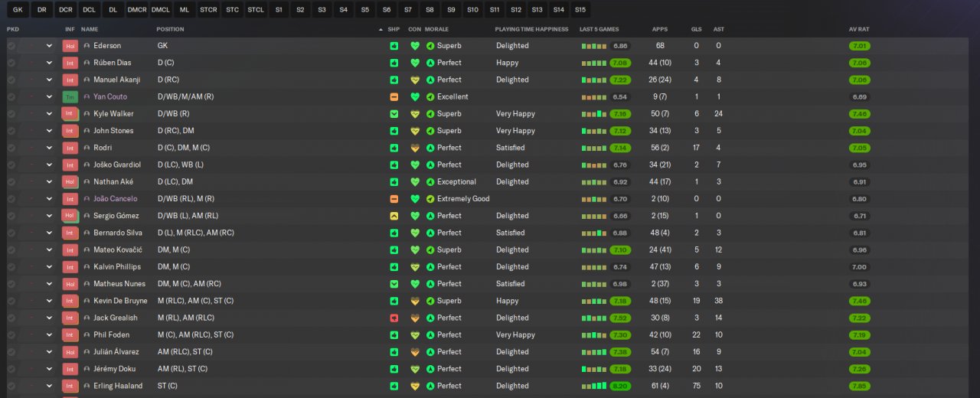Open the dropdown arrow for John Stones
This screenshot has width=980, height=398.
[49, 131]
